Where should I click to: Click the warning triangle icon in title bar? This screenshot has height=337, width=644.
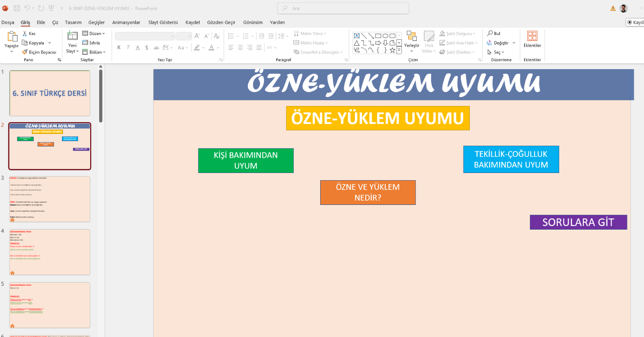tap(613, 8)
